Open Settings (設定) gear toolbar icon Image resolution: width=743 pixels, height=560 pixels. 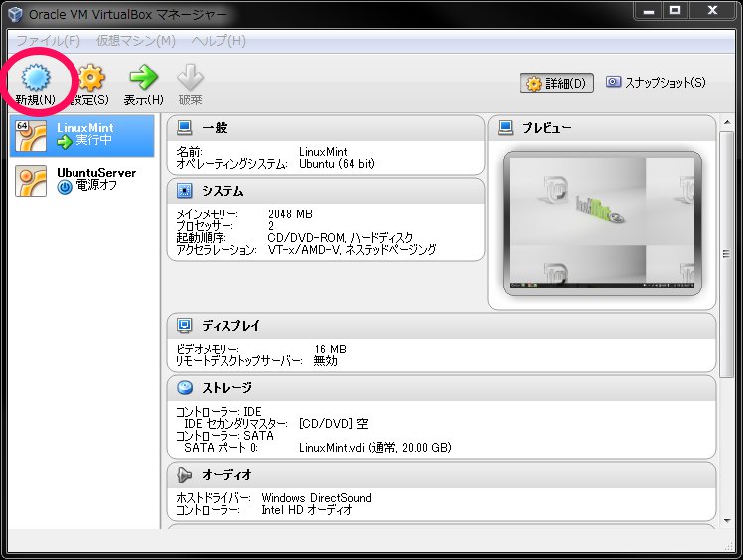(91, 78)
